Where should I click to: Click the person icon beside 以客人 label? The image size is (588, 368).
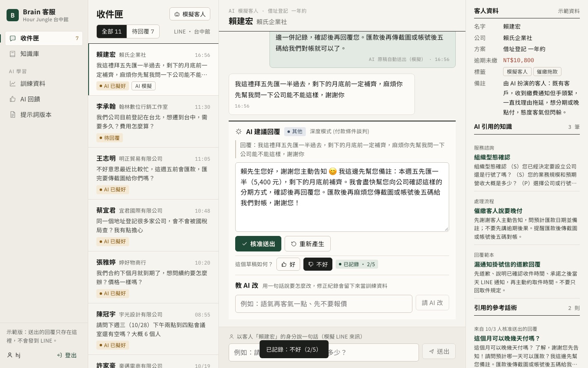[232, 337]
